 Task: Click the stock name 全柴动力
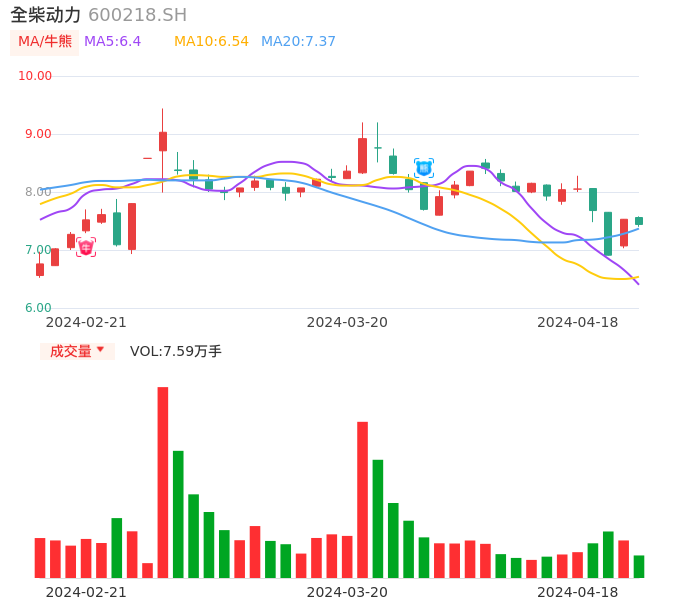(x=46, y=15)
